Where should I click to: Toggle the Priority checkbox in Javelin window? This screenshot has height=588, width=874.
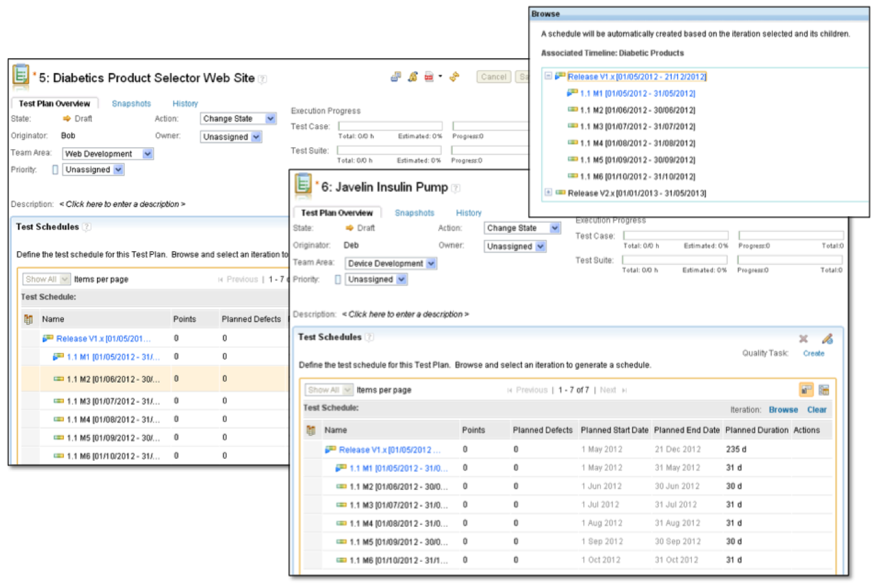338,279
